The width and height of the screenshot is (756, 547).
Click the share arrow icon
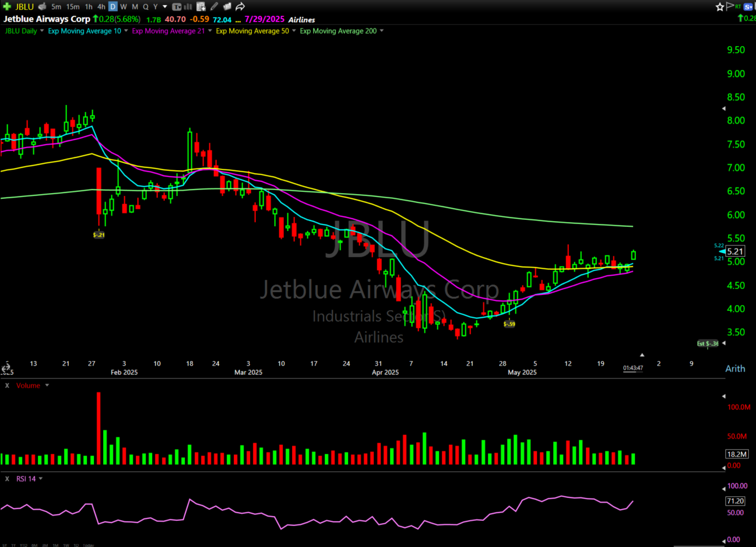pyautogui.click(x=240, y=6)
